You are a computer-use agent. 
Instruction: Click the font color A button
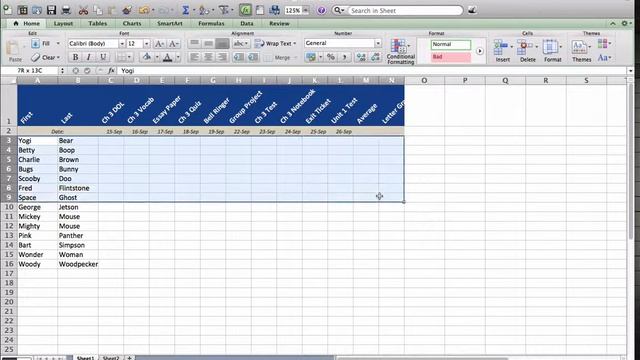click(x=167, y=57)
